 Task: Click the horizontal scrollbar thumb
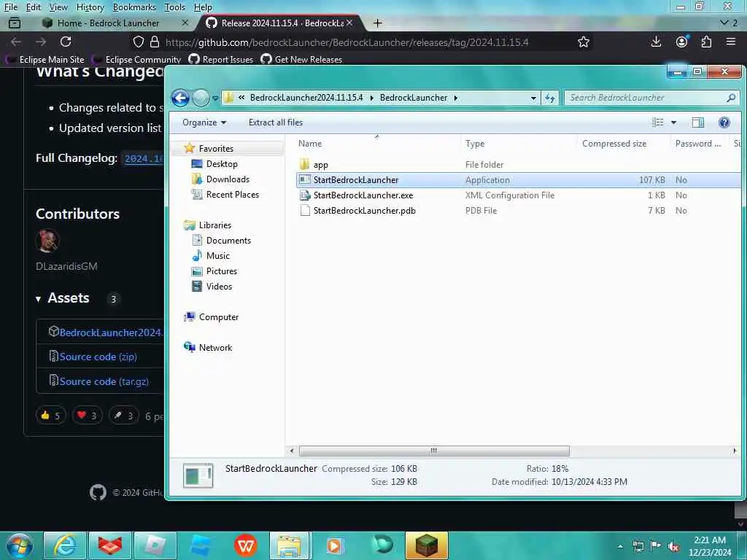coord(433,451)
